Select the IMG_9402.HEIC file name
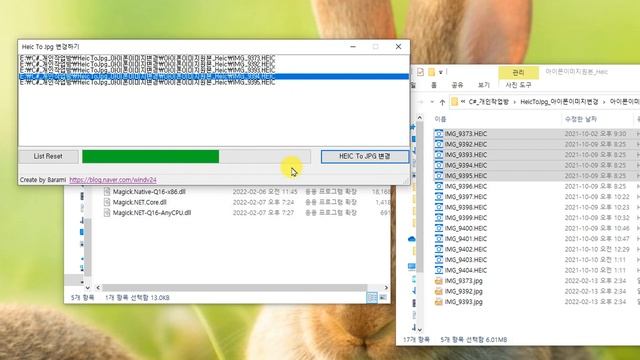Viewport: 640px width, 360px height. [466, 249]
